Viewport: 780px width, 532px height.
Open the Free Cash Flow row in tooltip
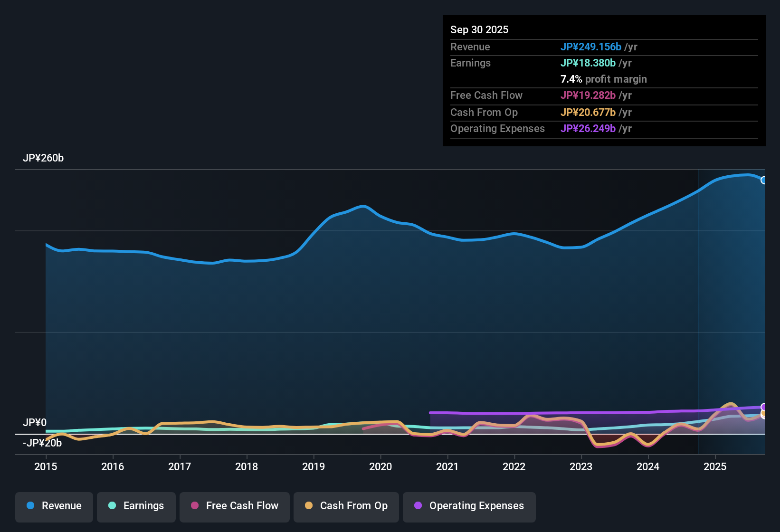click(x=486, y=95)
